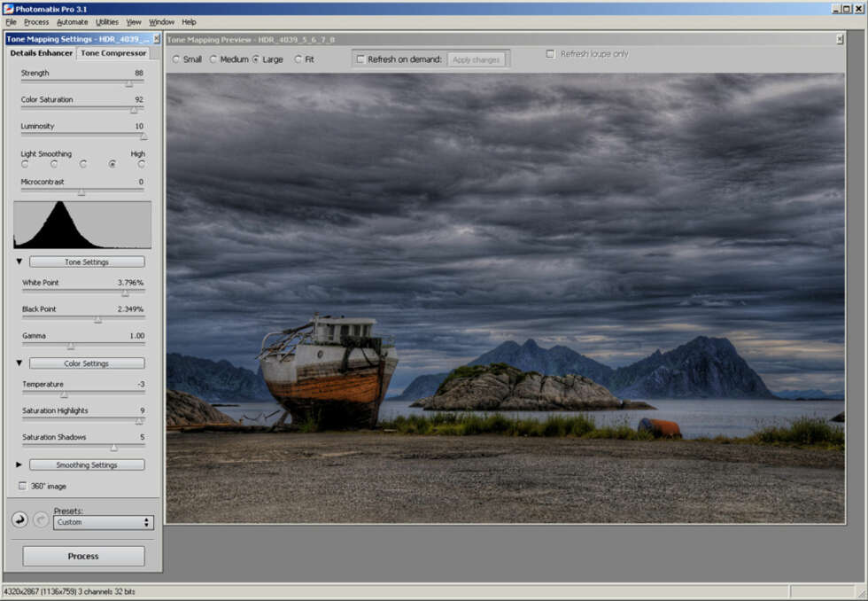Click the undo arrow icon beside Presets

(x=19, y=519)
